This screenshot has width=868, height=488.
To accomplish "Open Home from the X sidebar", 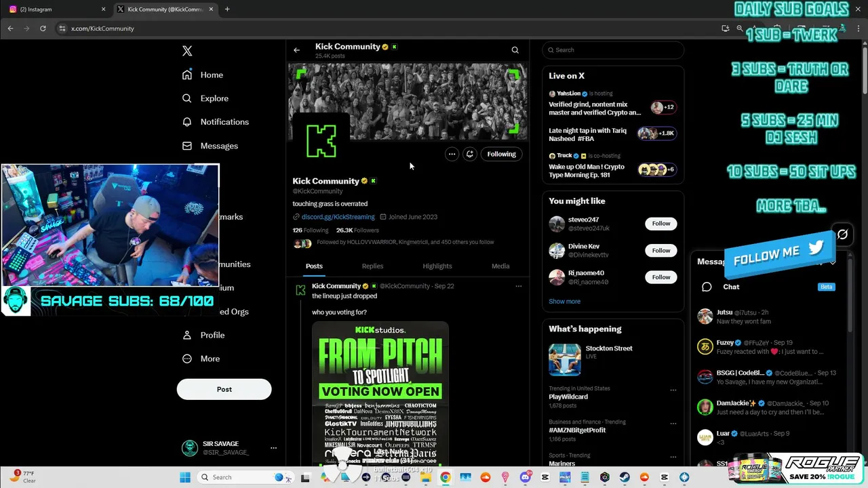I will point(203,75).
